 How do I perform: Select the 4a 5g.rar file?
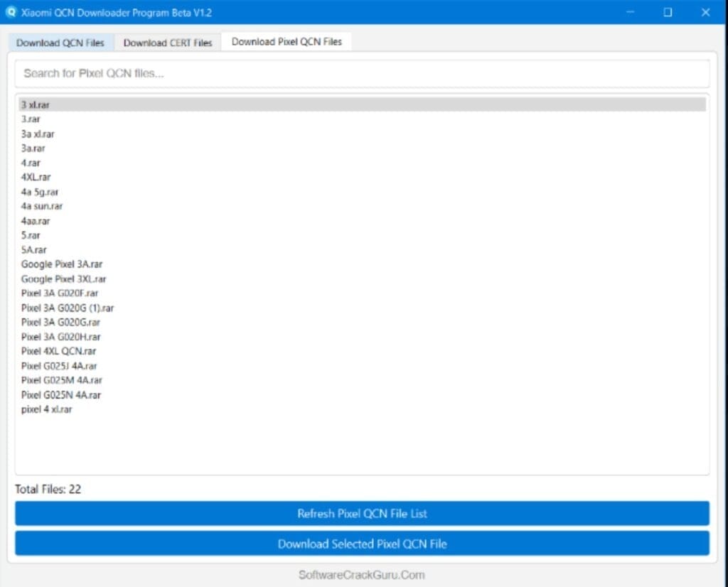40,191
